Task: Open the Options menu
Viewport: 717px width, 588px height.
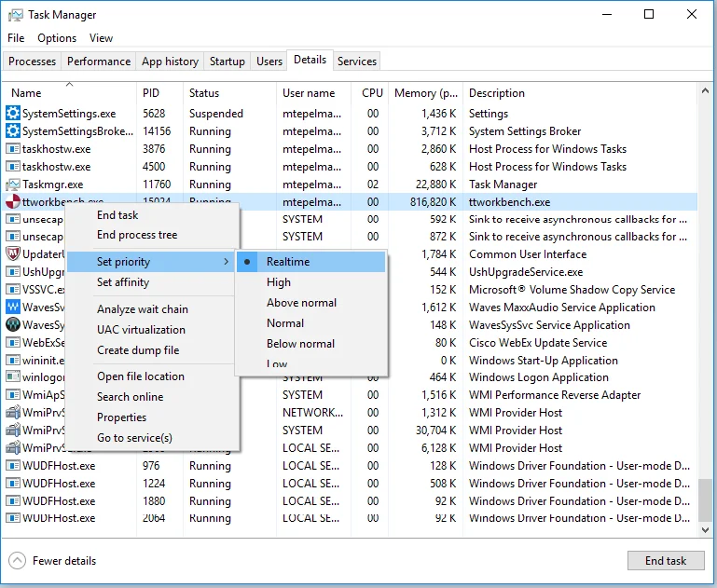Action: 57,38
